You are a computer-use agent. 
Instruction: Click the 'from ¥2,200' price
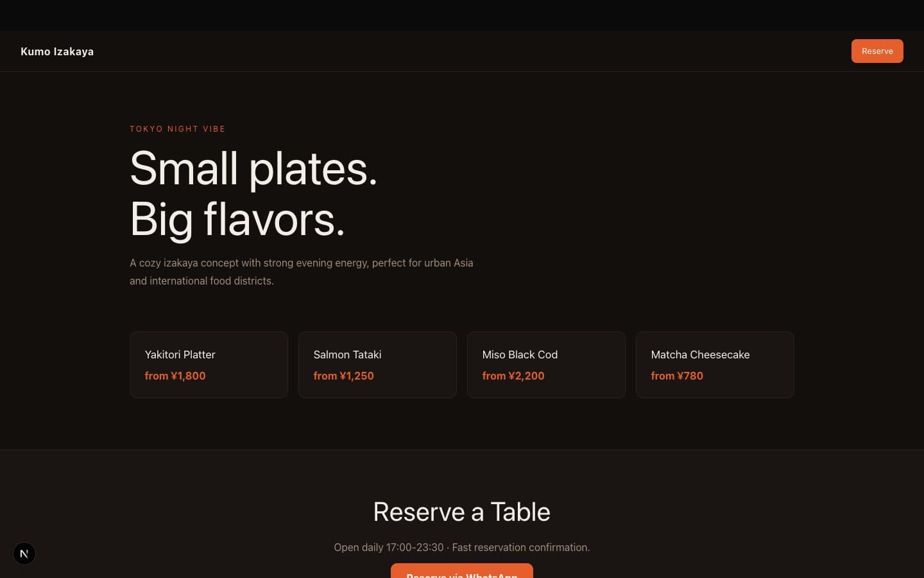click(513, 376)
